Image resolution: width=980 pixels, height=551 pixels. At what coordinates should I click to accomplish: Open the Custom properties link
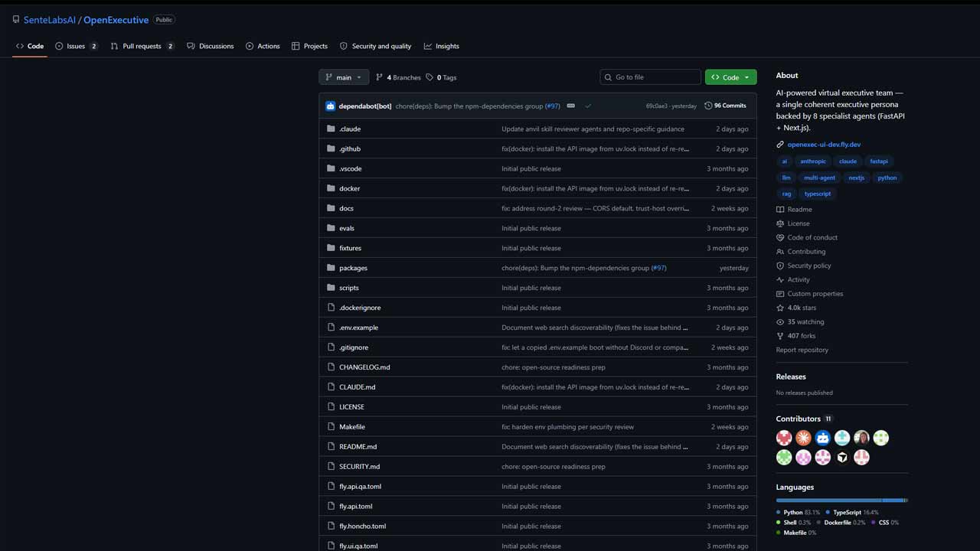pos(815,294)
